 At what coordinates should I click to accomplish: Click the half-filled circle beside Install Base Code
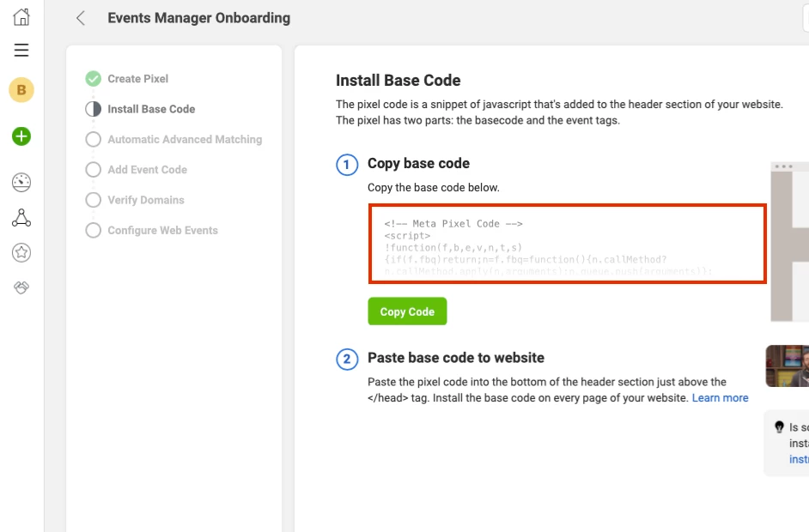94,109
